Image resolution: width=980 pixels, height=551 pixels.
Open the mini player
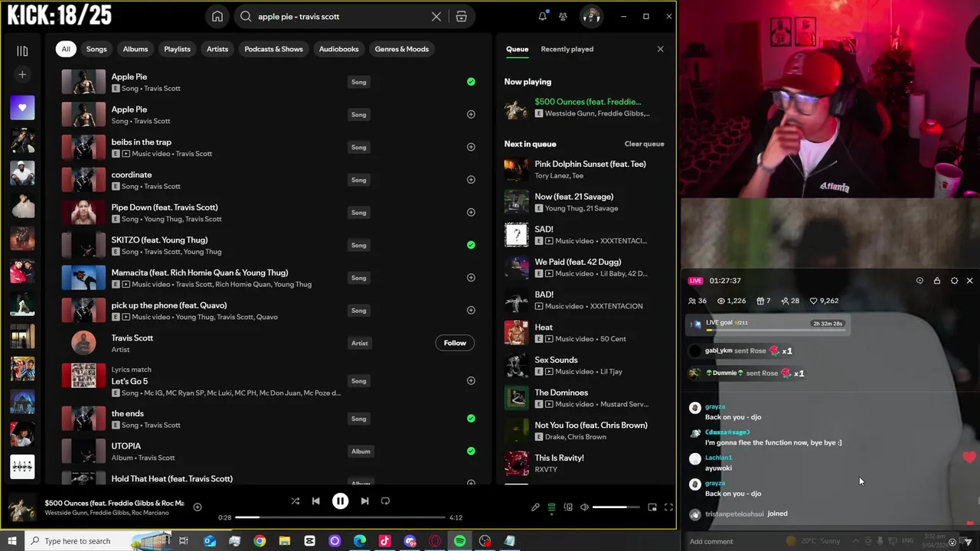click(652, 507)
